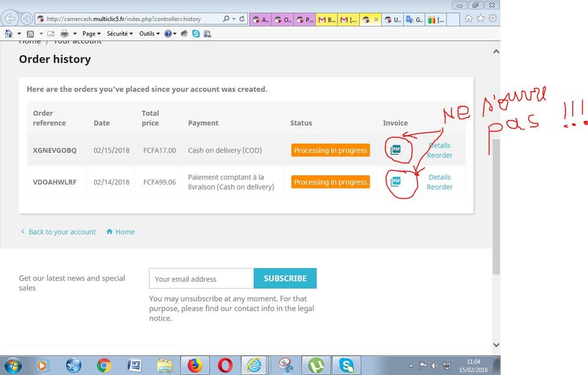
Task: Click the page scrollbar down arrow
Action: (496, 344)
